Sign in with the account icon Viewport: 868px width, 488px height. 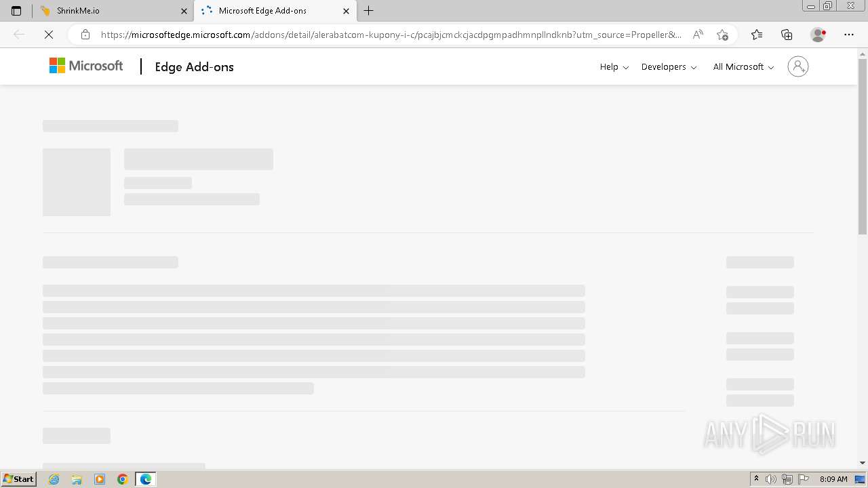click(798, 66)
